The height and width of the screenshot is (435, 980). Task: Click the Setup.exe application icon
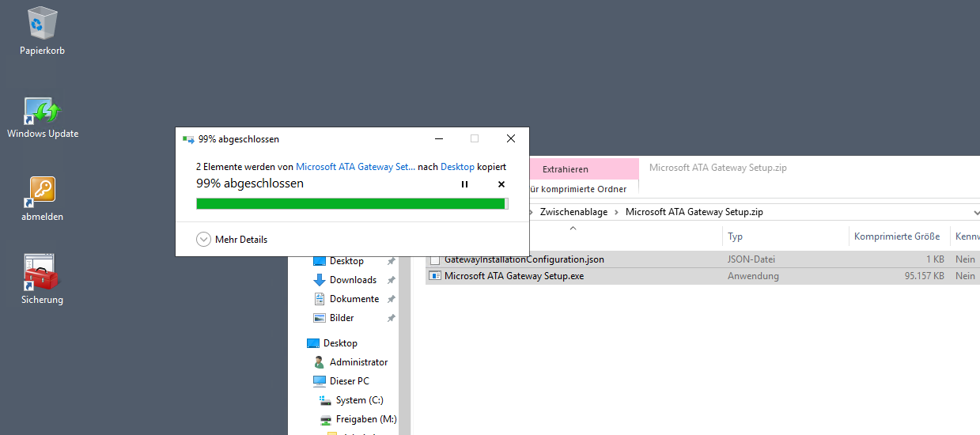(x=435, y=276)
